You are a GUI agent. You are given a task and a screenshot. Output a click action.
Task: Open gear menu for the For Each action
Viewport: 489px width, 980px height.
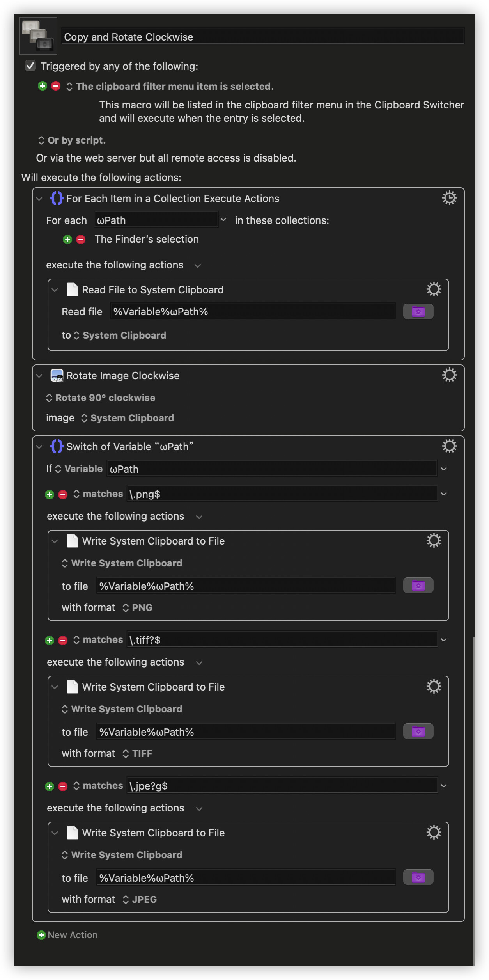(x=449, y=198)
